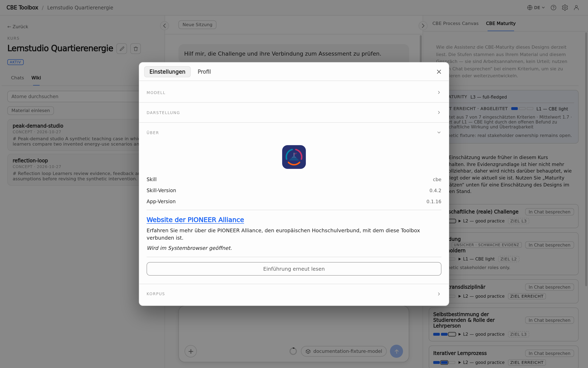Image resolution: width=588 pixels, height=368 pixels.
Task: Open settings gear icon in top bar
Action: 565,8
